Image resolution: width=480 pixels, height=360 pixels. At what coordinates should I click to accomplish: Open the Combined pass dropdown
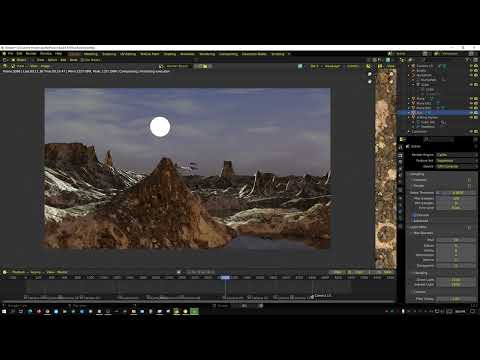pos(353,66)
